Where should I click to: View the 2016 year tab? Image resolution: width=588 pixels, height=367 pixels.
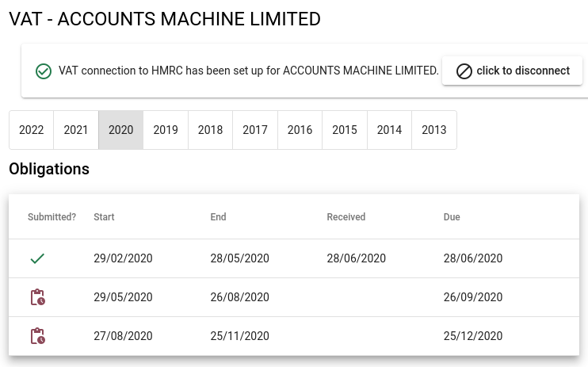(x=300, y=130)
